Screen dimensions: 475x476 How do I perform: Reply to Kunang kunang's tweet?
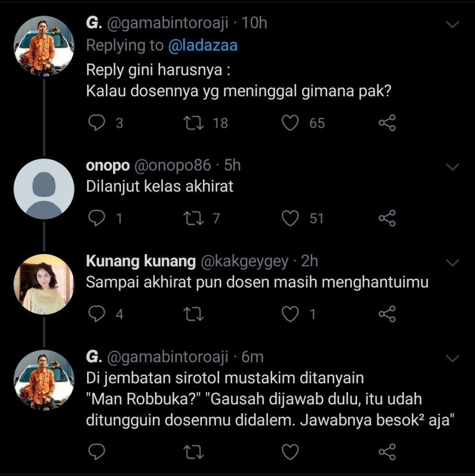[96, 314]
